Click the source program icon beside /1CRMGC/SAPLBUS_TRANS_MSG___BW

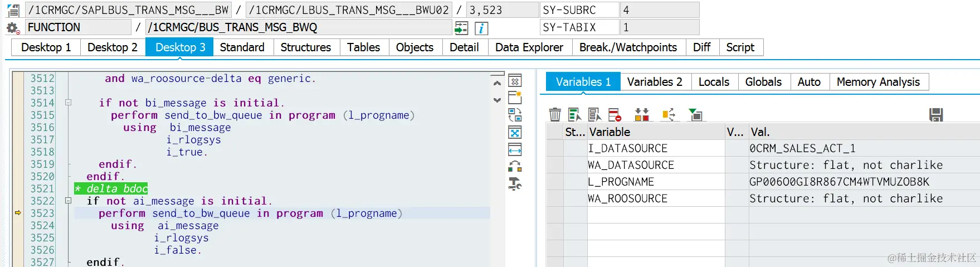point(13,10)
